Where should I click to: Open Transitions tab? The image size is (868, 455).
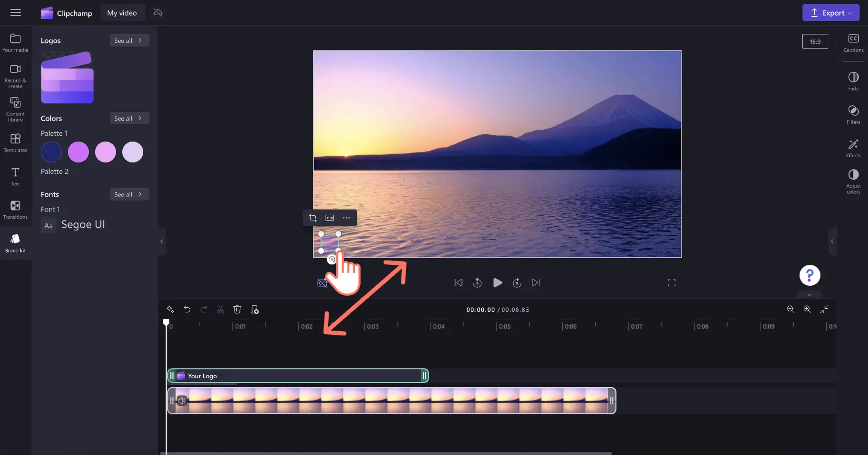coord(16,209)
